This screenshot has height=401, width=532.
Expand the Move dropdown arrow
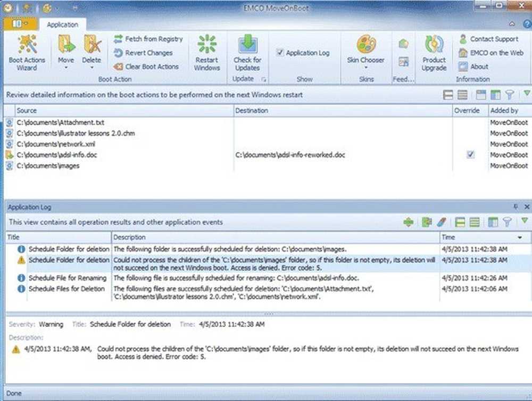(66, 68)
